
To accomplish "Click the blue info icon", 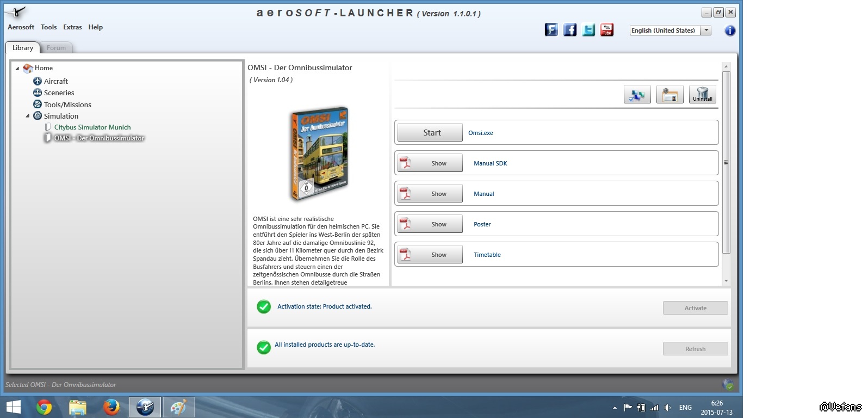I will [x=730, y=30].
